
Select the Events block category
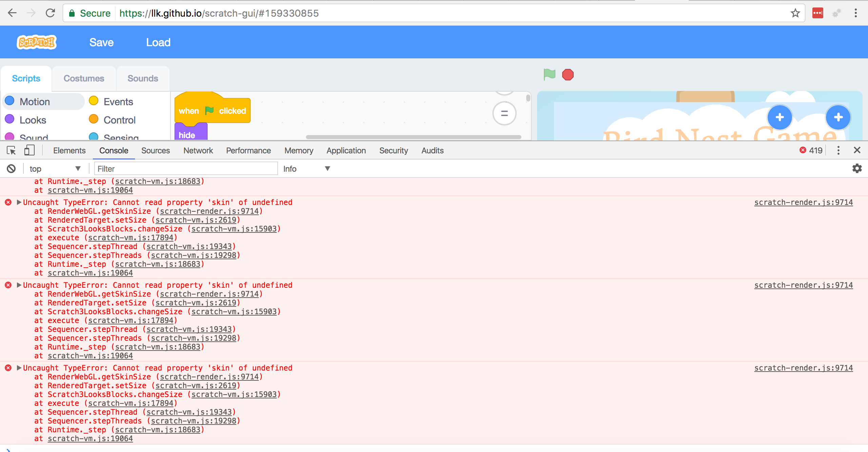point(112,101)
